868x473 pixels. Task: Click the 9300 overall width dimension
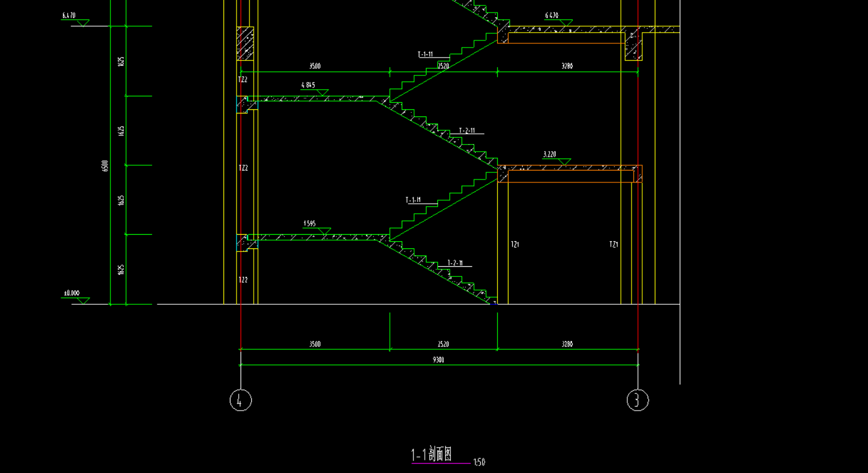(438, 360)
